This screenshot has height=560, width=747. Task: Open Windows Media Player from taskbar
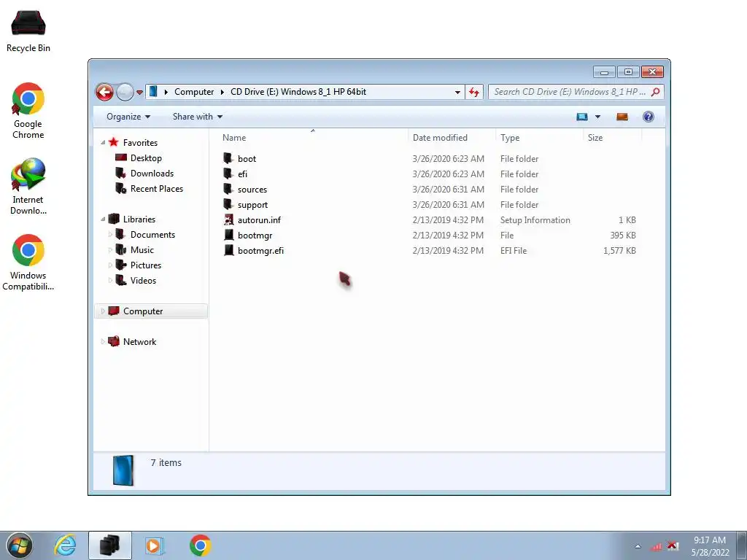pos(155,545)
